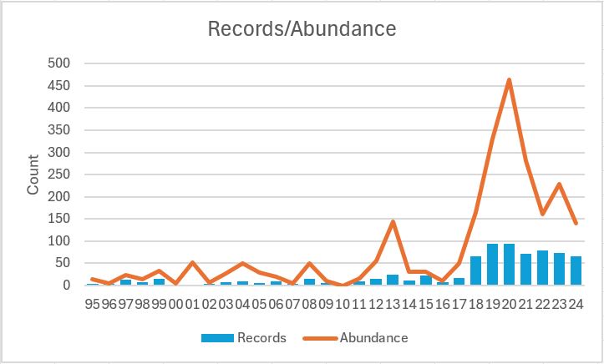Click the blue Records legend swatch
This screenshot has height=364, width=604.
pyautogui.click(x=219, y=338)
